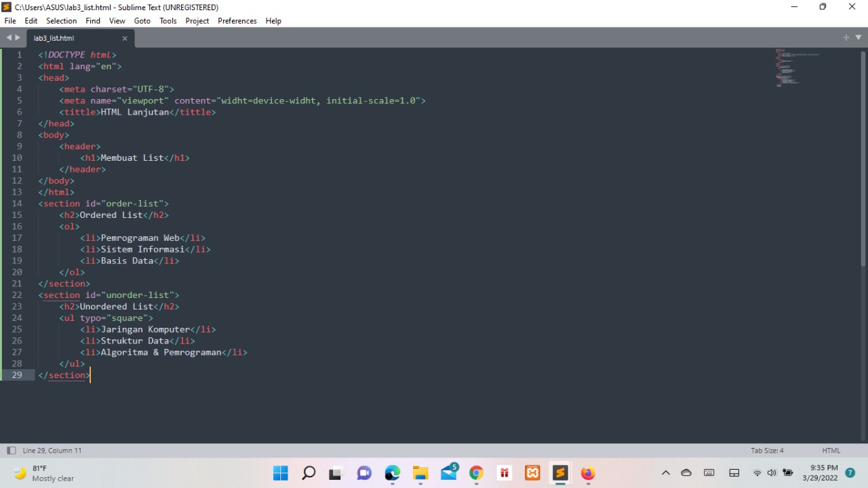The image size is (868, 488).
Task: Open the Tools menu
Action: point(168,21)
